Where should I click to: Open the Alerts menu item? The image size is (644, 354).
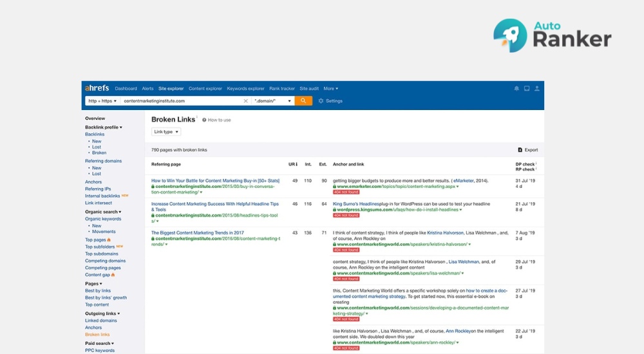coord(147,88)
